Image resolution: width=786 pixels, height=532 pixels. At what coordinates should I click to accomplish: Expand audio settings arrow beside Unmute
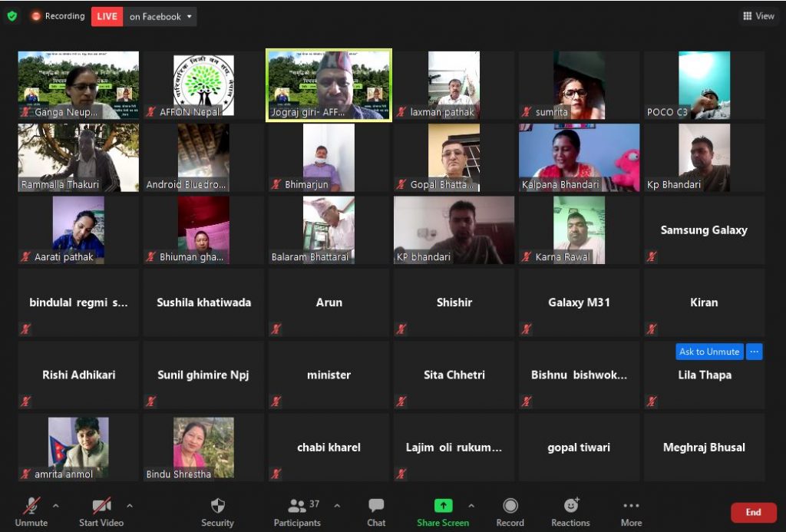coord(55,506)
